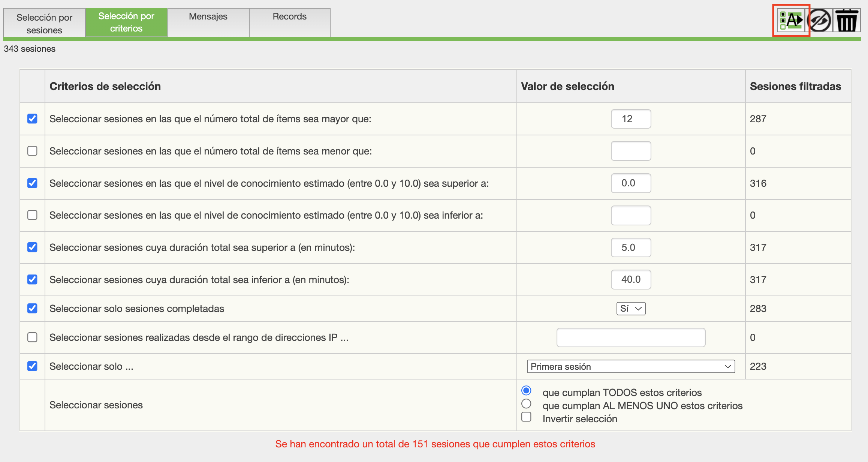This screenshot has height=462, width=868.
Task: Switch to the Selección por sesiones tab
Action: click(44, 23)
